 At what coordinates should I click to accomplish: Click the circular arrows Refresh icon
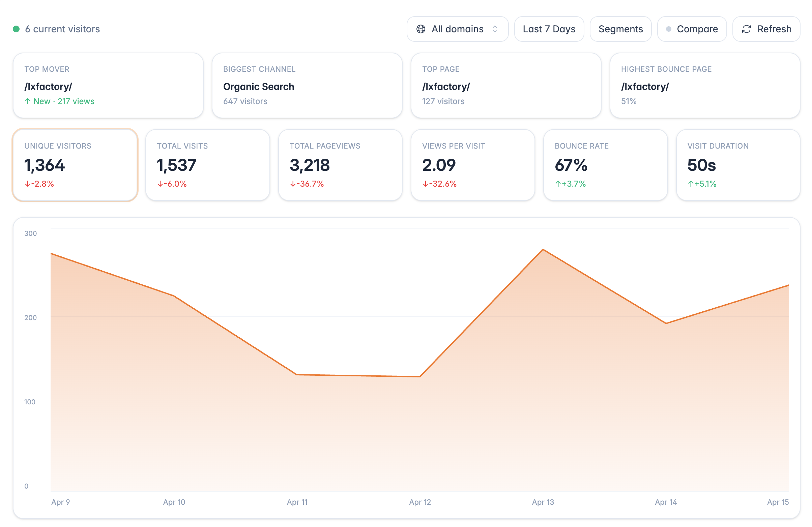pos(746,29)
